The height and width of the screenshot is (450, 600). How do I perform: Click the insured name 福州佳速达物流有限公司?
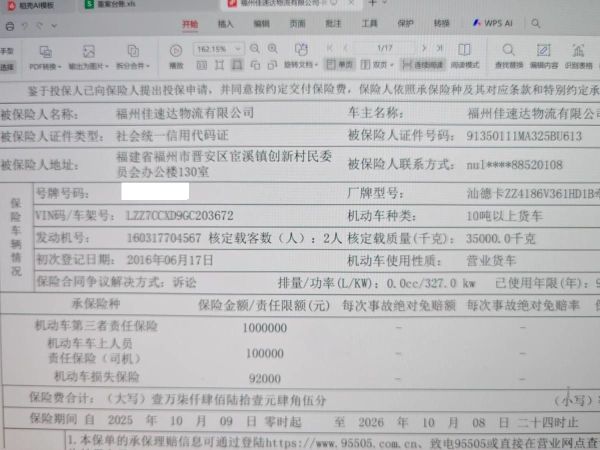pos(185,113)
